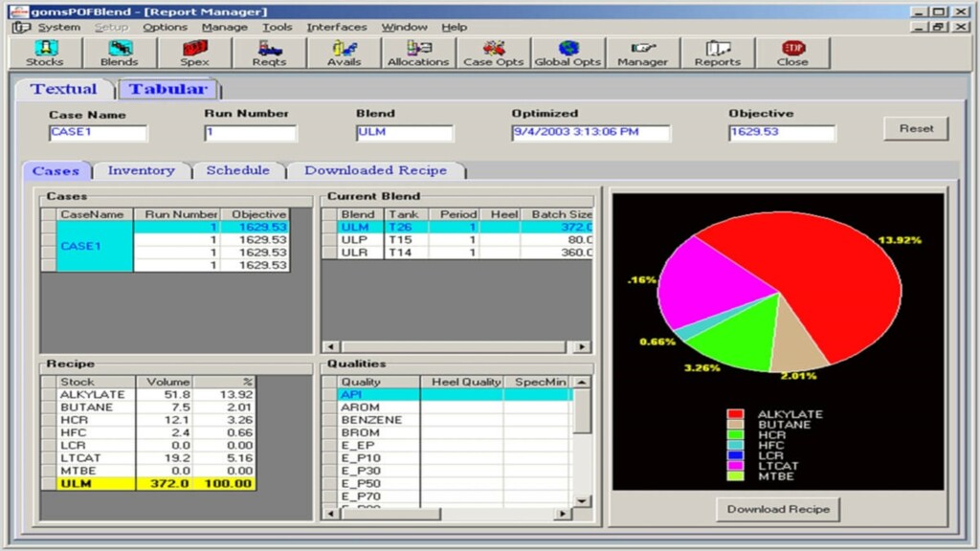Switch to the Downloaded Recipe tab

[375, 170]
